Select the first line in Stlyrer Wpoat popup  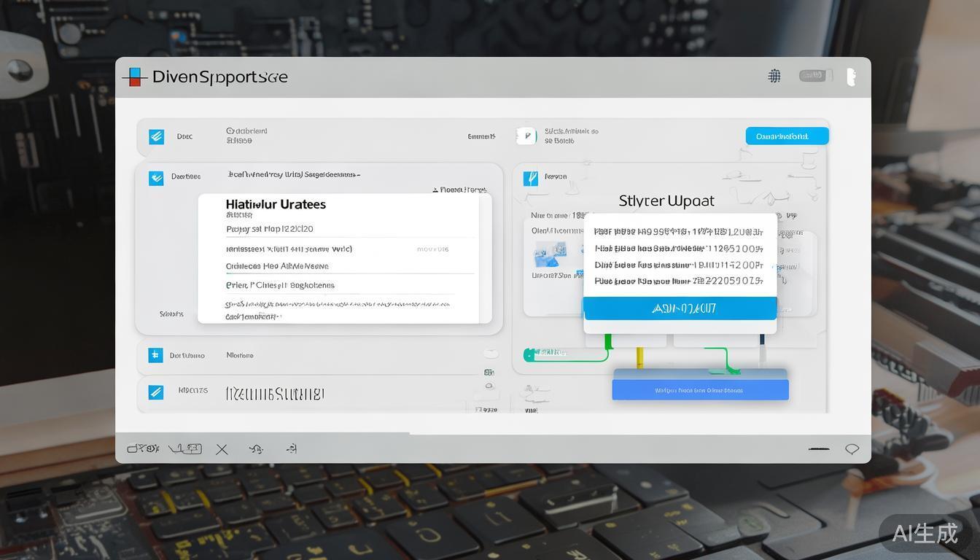[678, 232]
